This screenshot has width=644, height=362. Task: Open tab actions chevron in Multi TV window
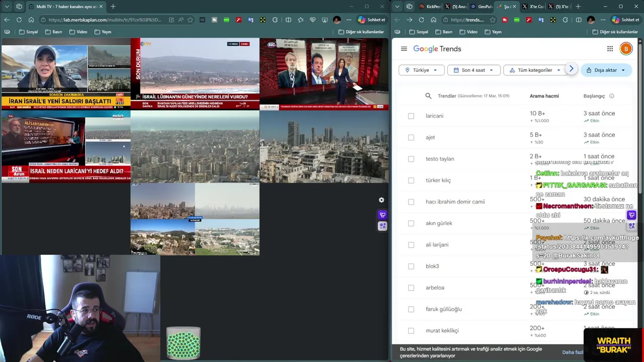7,7
